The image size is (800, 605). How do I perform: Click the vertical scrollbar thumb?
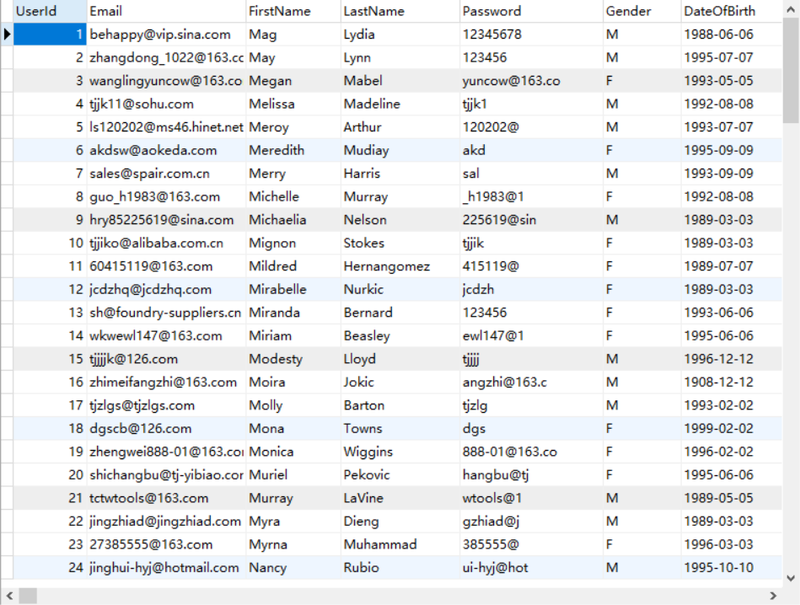791,71
